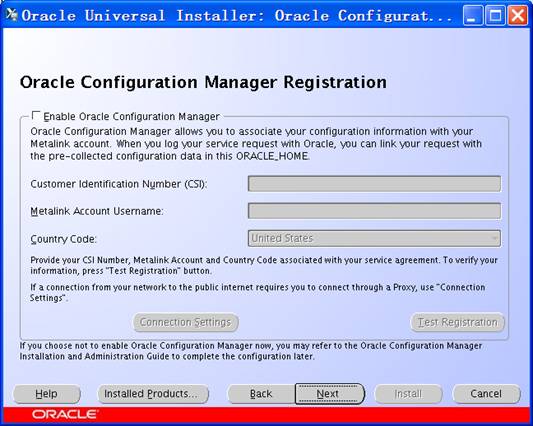Cancel the installation

pyautogui.click(x=486, y=394)
